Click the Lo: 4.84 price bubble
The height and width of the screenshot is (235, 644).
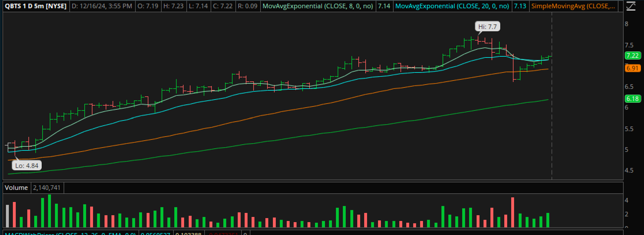tap(27, 165)
